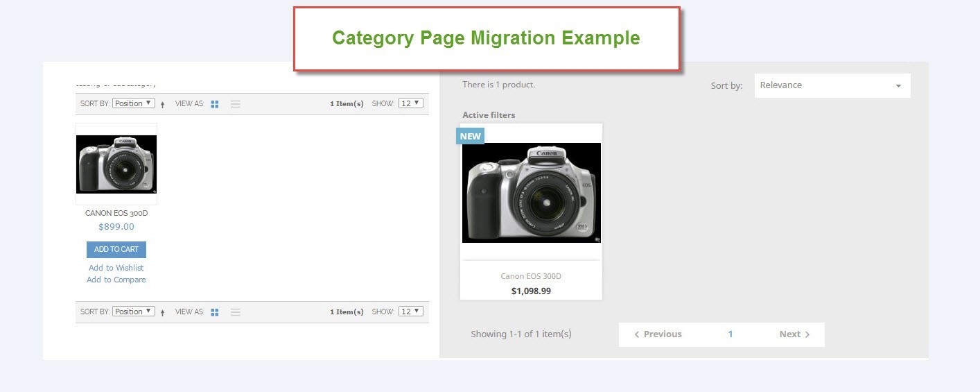Screen dimensions: 980x392
Task: Click 'Showing 1-1 of 1 item(s)' text
Action: pos(521,334)
